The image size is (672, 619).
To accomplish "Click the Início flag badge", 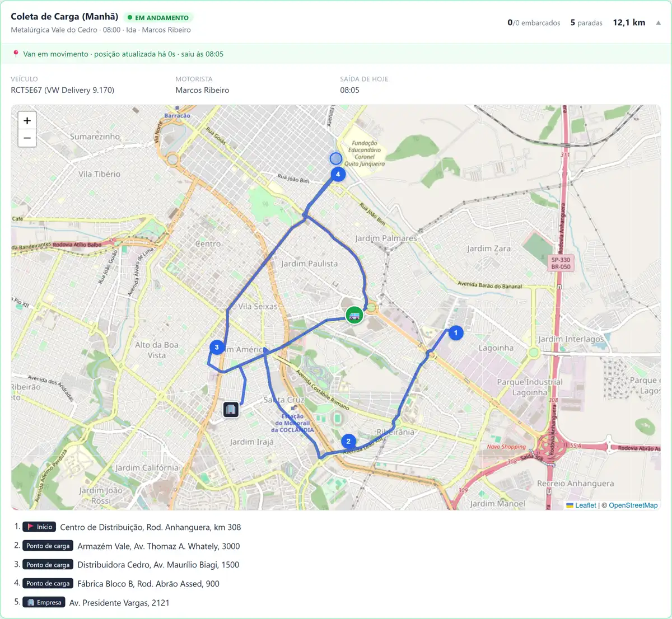I will pos(39,527).
